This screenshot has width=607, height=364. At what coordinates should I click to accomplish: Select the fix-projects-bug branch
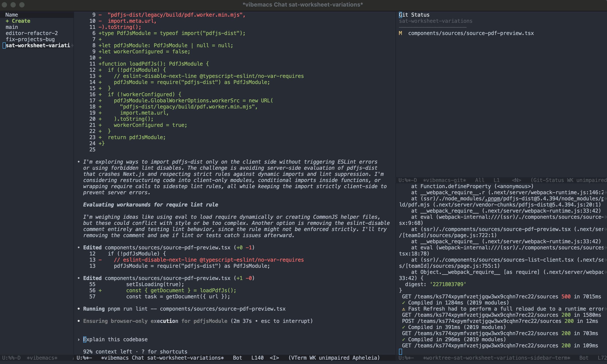(30, 39)
